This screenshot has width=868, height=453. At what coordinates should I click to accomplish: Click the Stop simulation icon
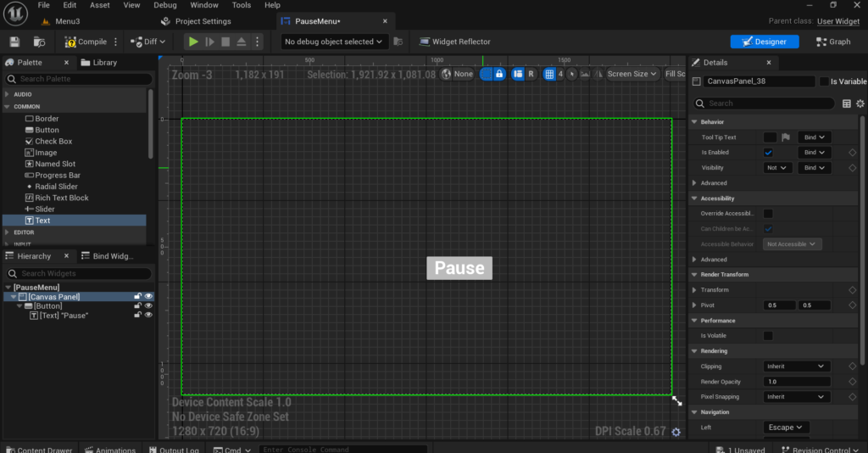coord(225,42)
